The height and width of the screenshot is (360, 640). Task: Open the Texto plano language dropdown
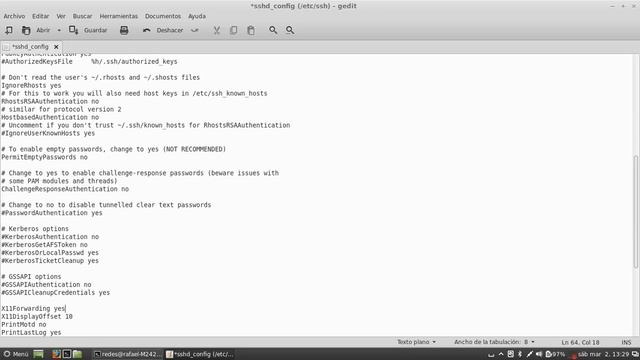[x=416, y=342]
